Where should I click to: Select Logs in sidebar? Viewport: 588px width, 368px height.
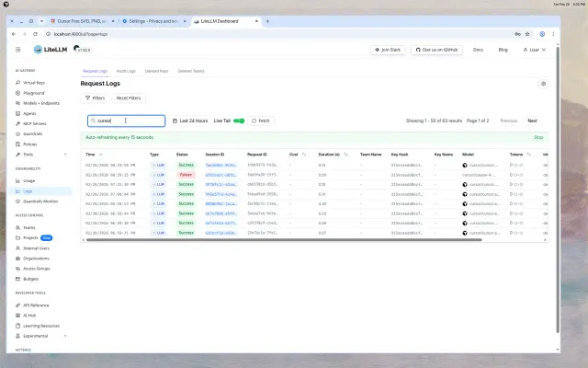[x=28, y=191]
